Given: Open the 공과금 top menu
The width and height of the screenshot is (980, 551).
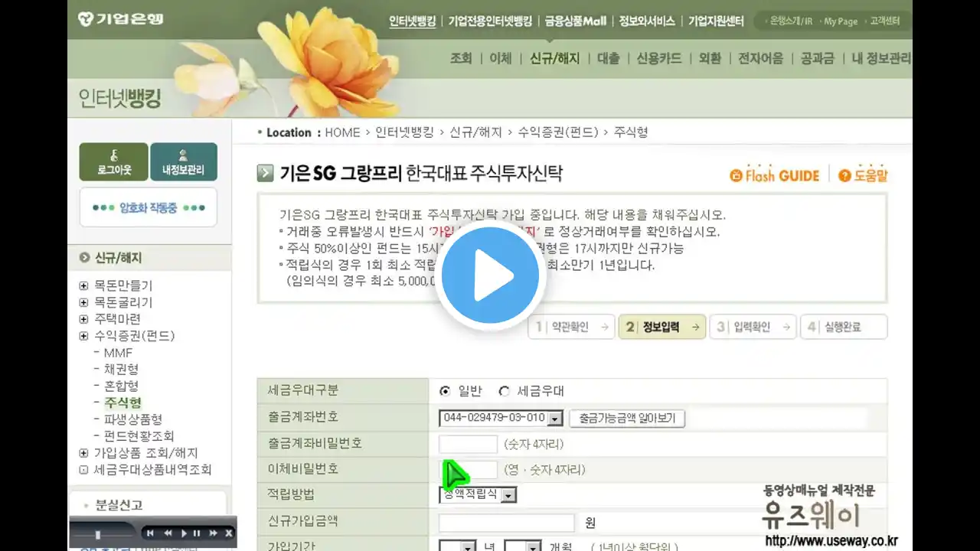Looking at the screenshot, I should (x=817, y=58).
